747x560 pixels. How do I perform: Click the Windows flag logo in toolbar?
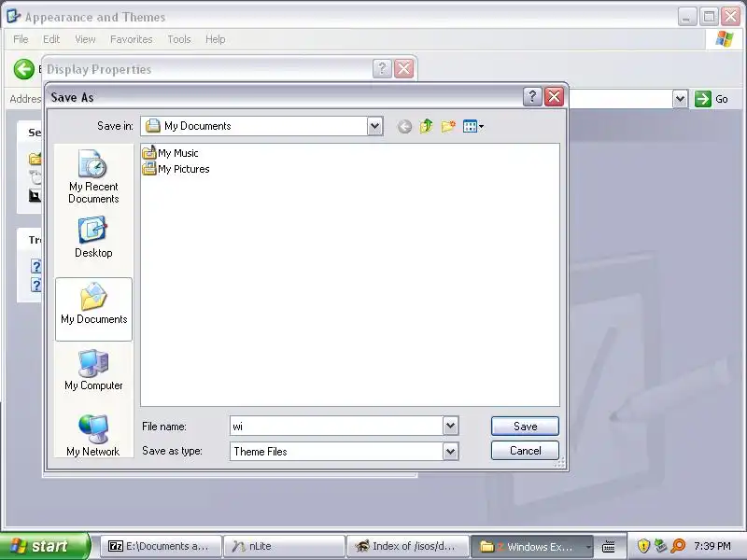click(725, 39)
